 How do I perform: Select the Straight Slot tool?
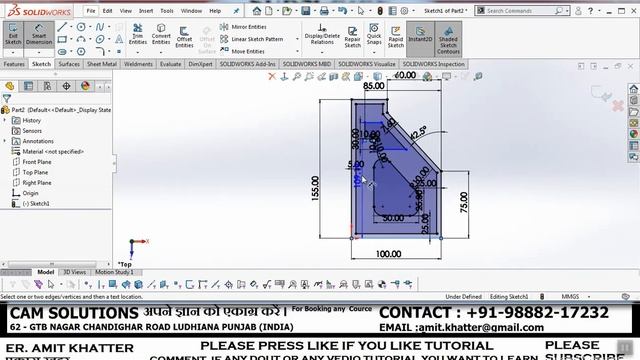click(62, 52)
